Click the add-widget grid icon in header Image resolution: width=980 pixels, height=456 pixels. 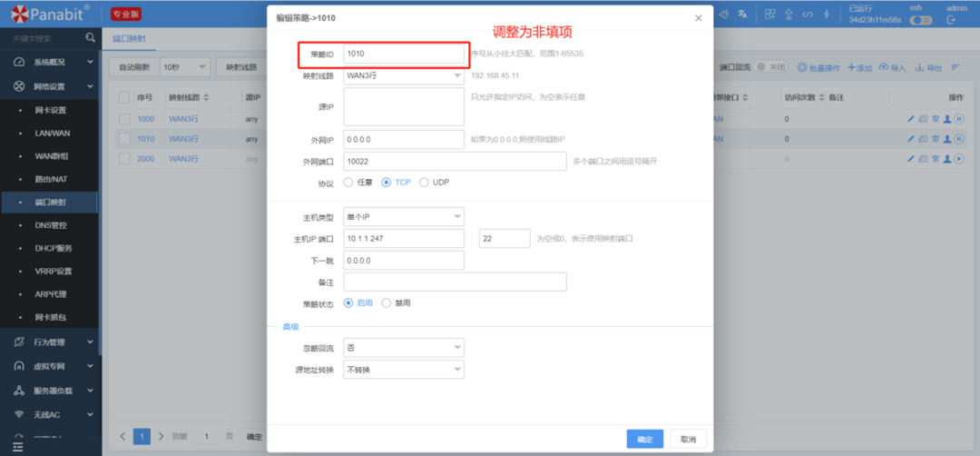[x=770, y=14]
